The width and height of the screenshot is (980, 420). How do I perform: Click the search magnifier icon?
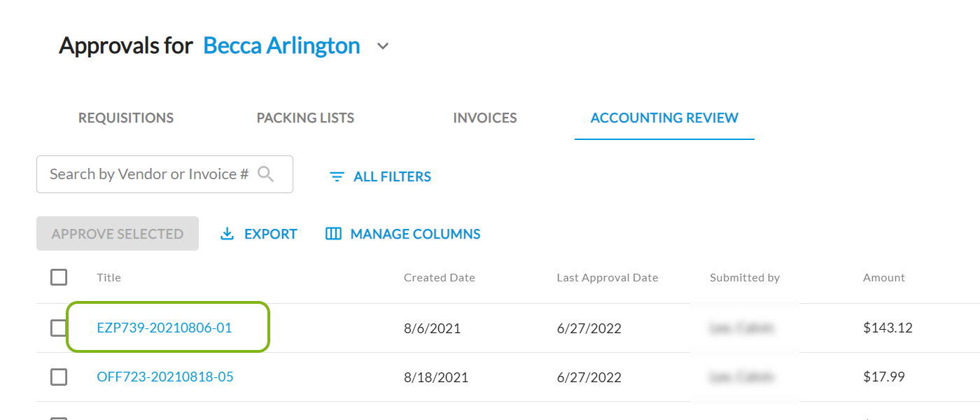(266, 174)
